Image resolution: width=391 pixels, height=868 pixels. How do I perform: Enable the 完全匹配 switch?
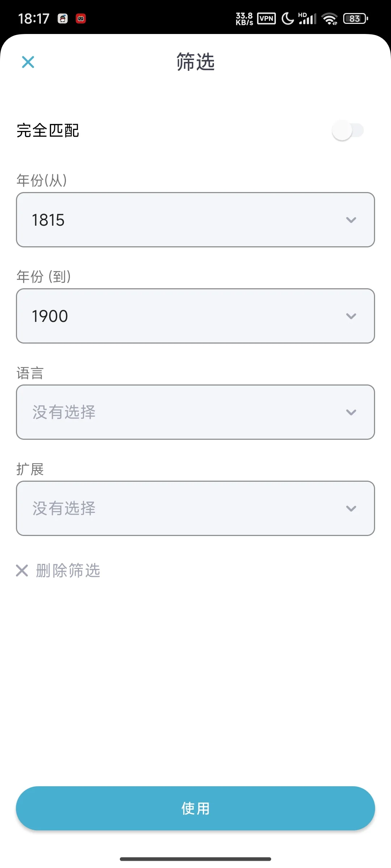point(348,131)
